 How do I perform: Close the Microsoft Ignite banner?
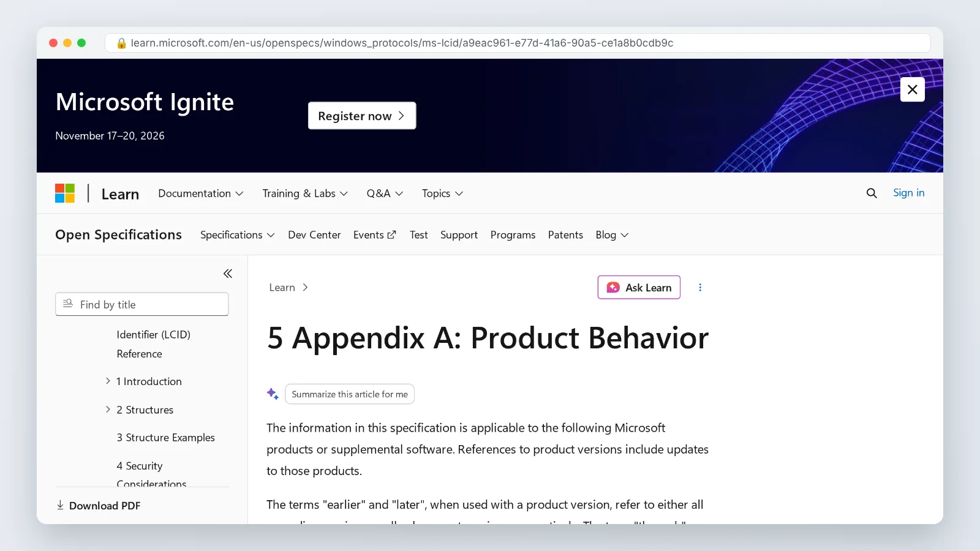pyautogui.click(x=912, y=89)
